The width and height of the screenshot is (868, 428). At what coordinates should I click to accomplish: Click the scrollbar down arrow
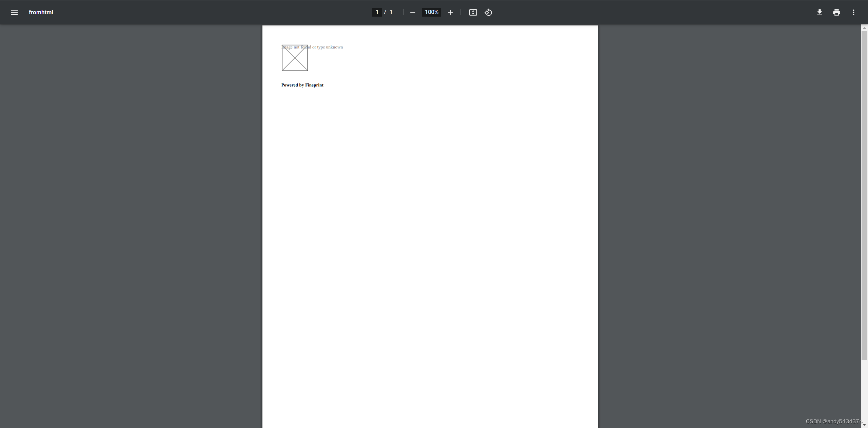(864, 425)
